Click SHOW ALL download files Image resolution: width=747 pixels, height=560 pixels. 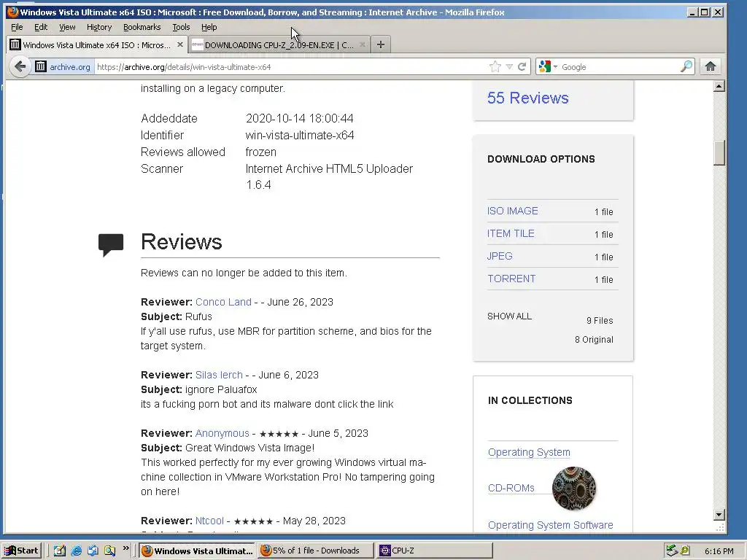click(509, 316)
